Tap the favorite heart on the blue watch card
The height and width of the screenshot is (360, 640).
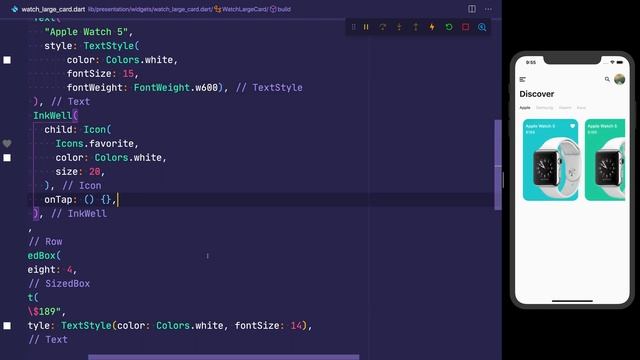(572, 126)
